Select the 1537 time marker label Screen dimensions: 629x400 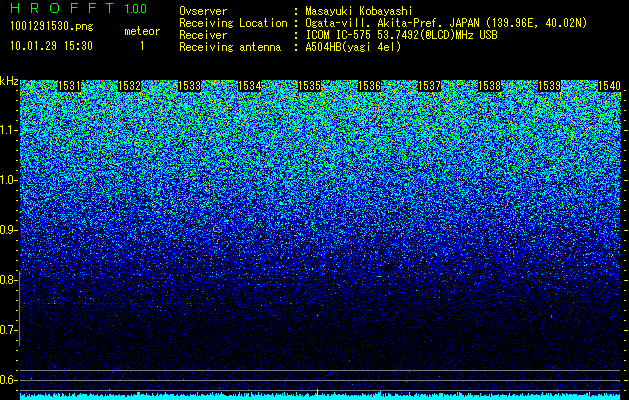coord(430,86)
